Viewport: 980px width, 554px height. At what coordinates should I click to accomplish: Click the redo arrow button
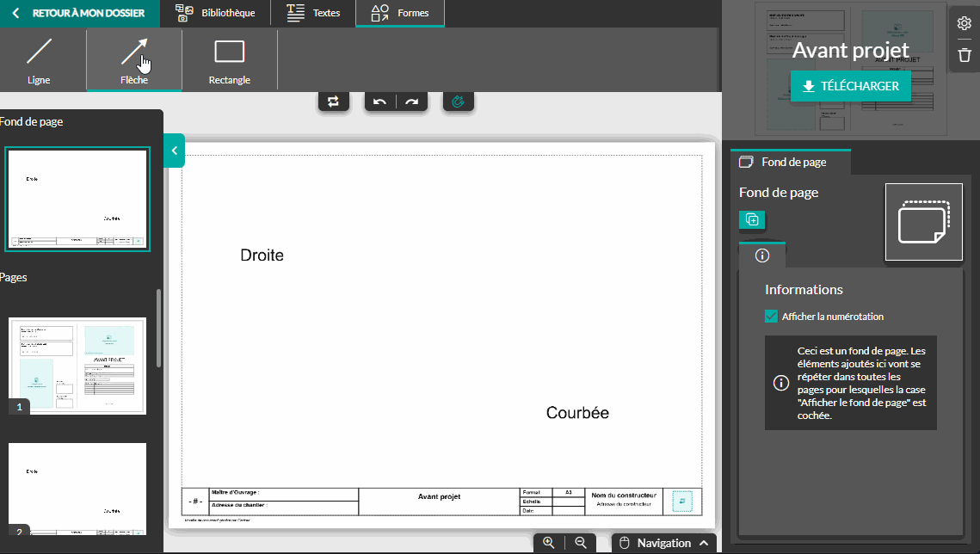click(412, 102)
